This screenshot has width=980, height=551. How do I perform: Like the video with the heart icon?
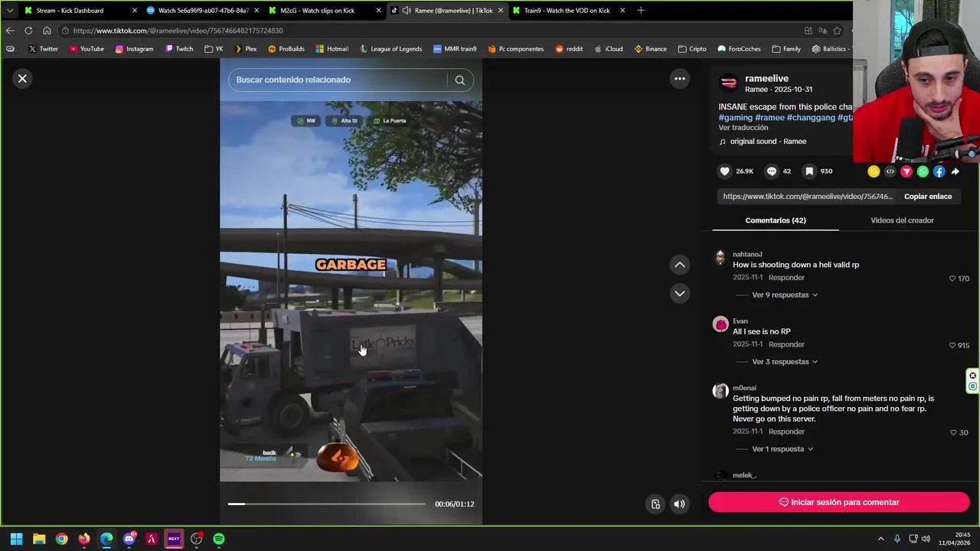[724, 171]
